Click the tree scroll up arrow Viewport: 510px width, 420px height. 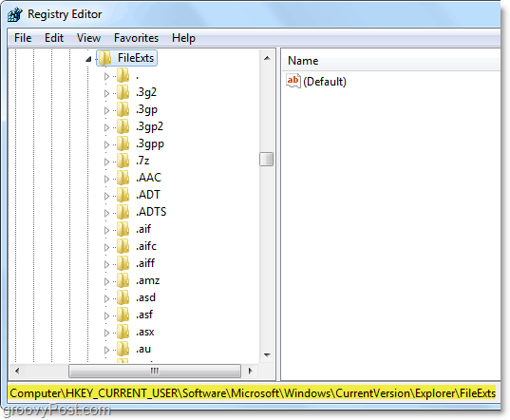coord(267,58)
